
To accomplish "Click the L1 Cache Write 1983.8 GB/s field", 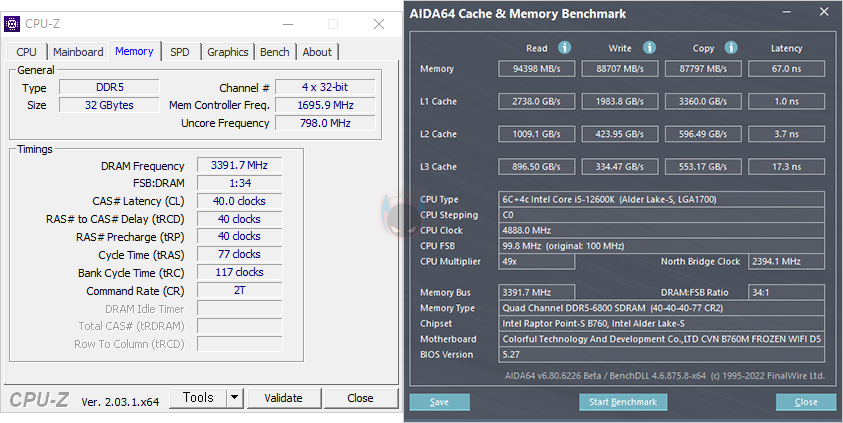I will tap(620, 101).
